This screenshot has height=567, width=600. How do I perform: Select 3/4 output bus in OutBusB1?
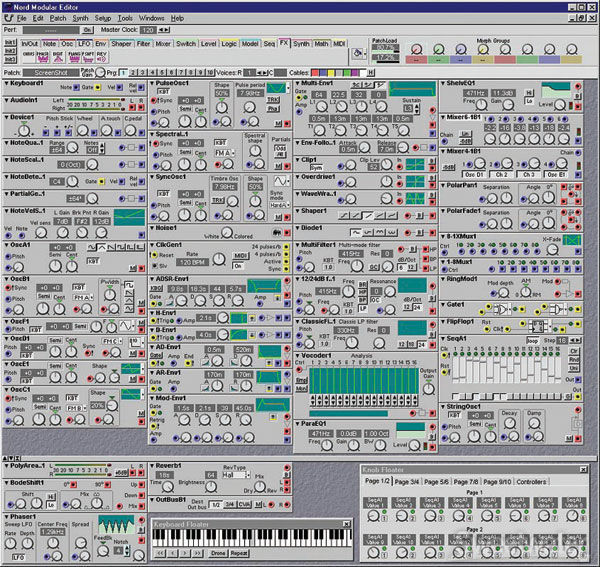tap(229, 505)
